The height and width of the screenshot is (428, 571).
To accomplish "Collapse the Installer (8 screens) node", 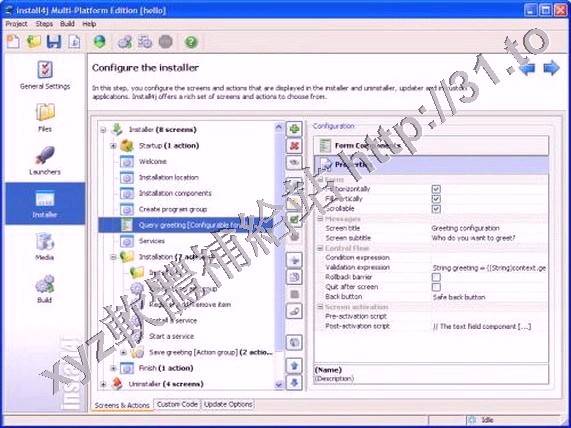I will (x=103, y=130).
